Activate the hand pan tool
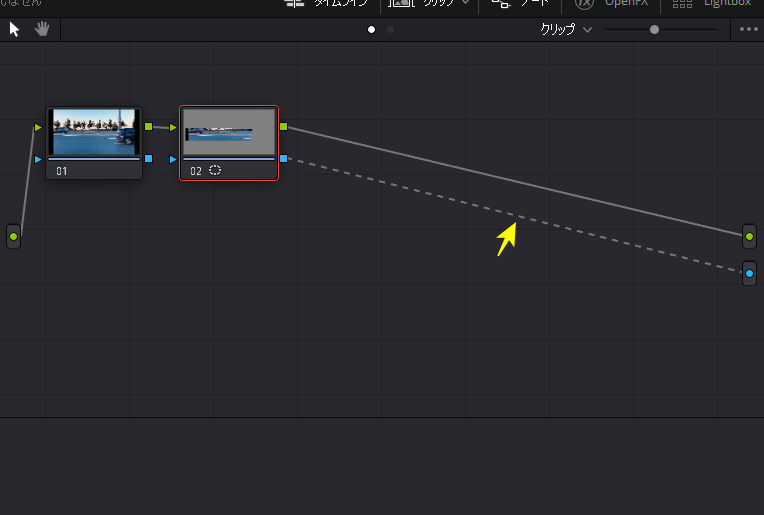The image size is (764, 515). 42,29
